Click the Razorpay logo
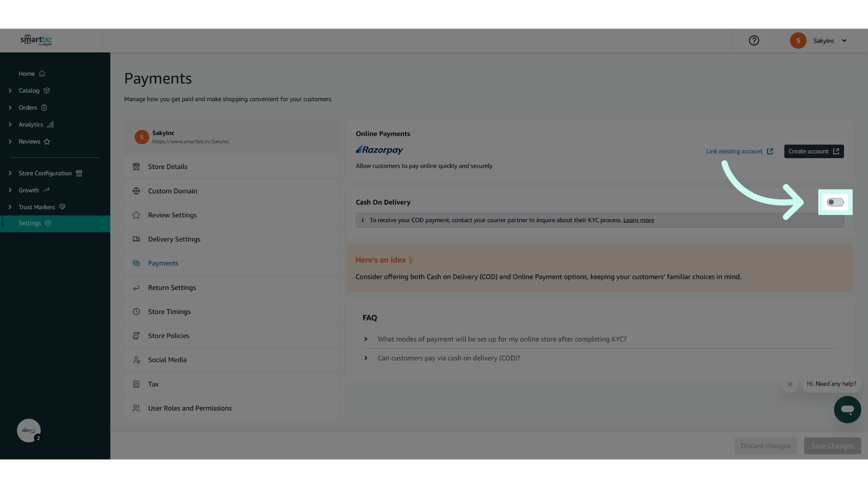The width and height of the screenshot is (868, 488). (x=379, y=150)
